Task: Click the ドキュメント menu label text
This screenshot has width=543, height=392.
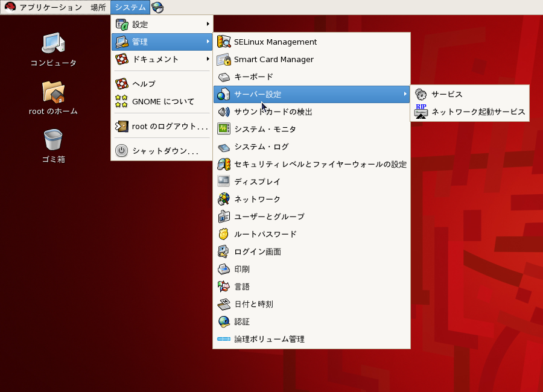Action: coord(156,59)
